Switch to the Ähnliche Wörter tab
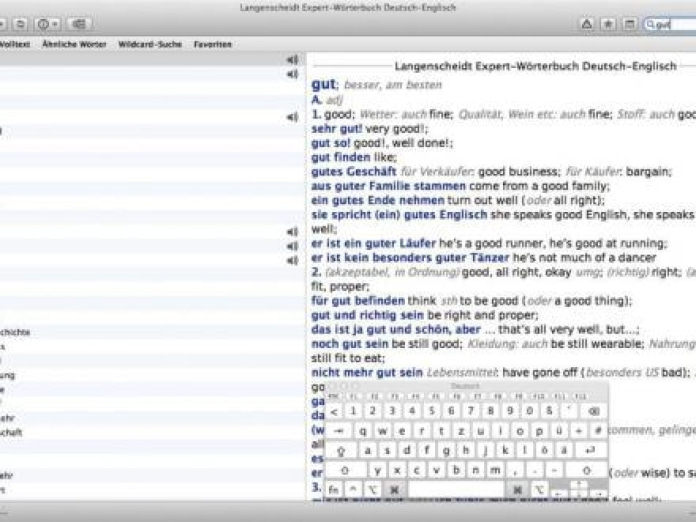The image size is (696, 522). tap(74, 44)
